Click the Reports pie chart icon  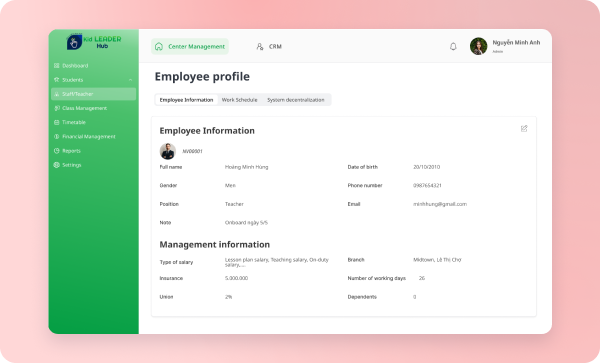[x=57, y=151]
